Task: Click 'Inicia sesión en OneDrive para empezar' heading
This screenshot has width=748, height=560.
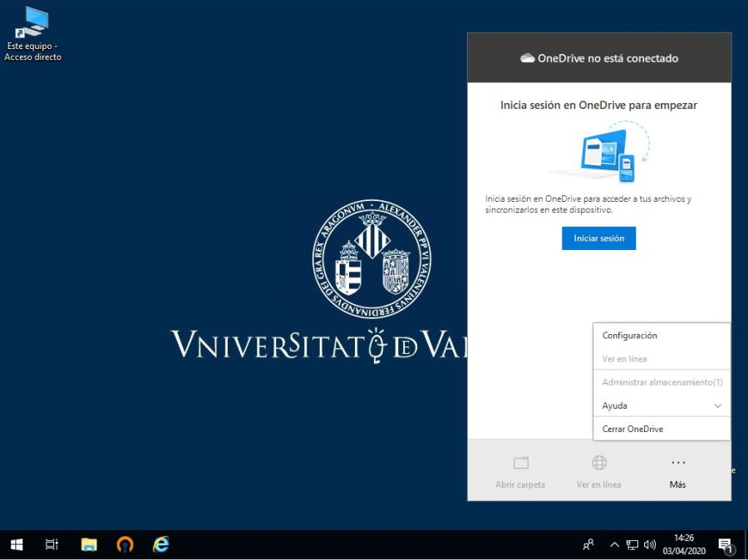Action: tap(598, 105)
